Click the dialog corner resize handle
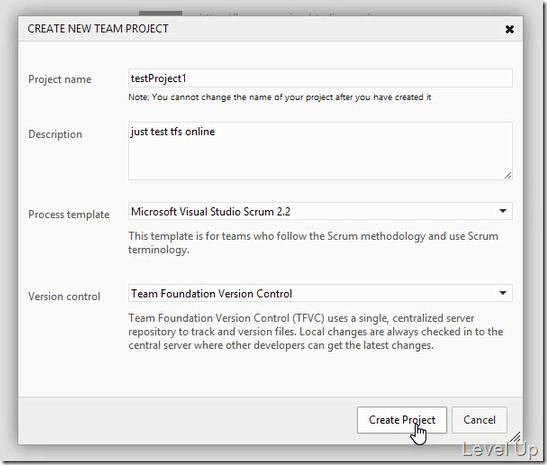Image resolution: width=547 pixels, height=465 pixels. click(x=516, y=437)
